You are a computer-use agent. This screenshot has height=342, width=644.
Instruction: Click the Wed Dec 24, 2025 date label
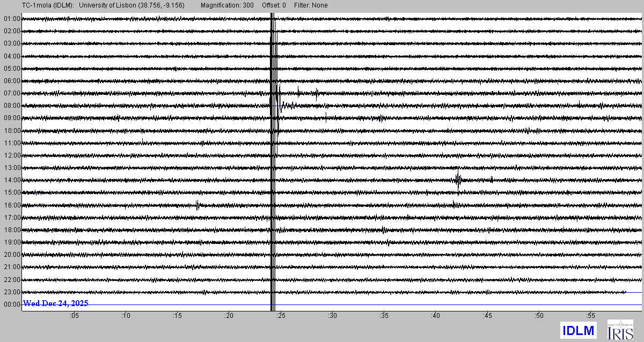click(x=56, y=303)
